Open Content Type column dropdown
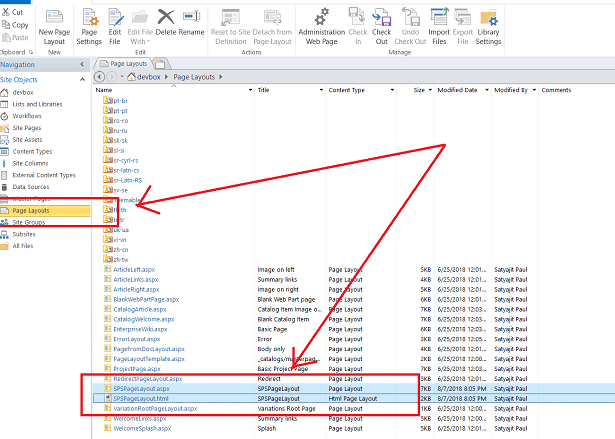 (x=392, y=90)
